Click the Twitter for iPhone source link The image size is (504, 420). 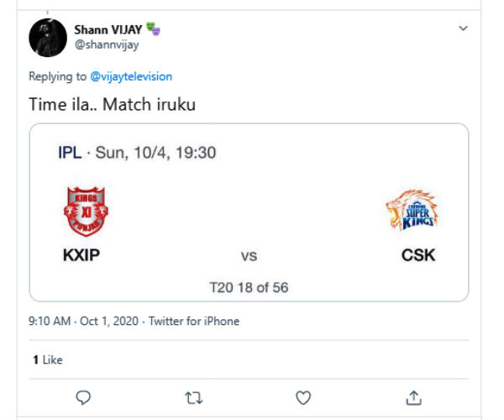point(194,321)
